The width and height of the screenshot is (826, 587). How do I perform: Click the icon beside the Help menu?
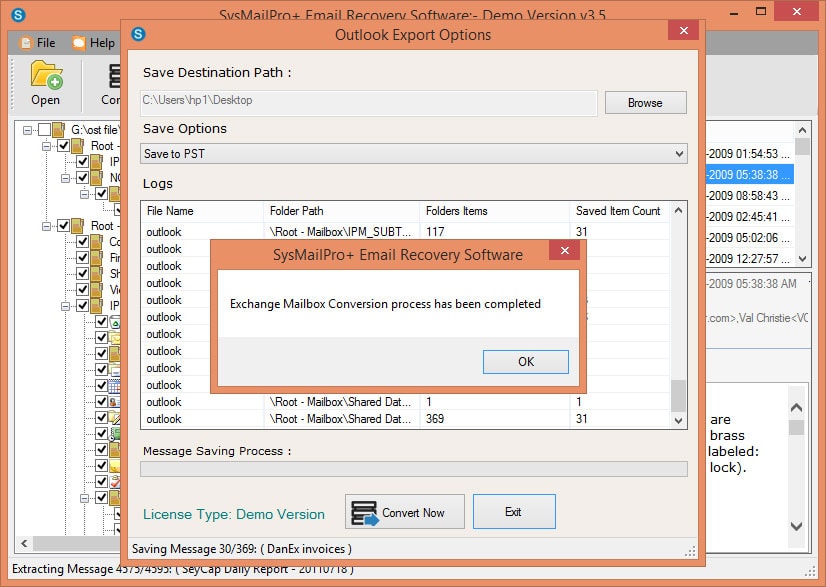(78, 43)
